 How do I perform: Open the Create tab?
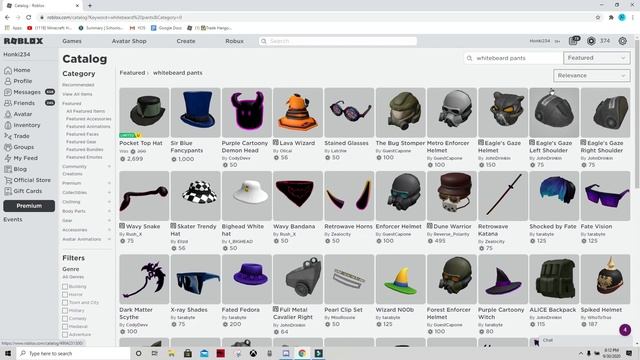186,41
